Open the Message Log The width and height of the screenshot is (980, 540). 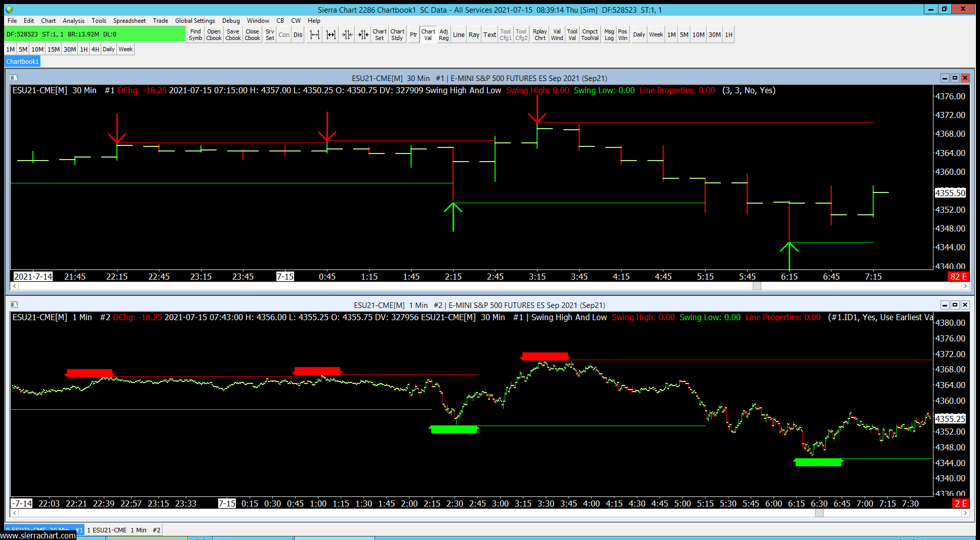(x=609, y=34)
